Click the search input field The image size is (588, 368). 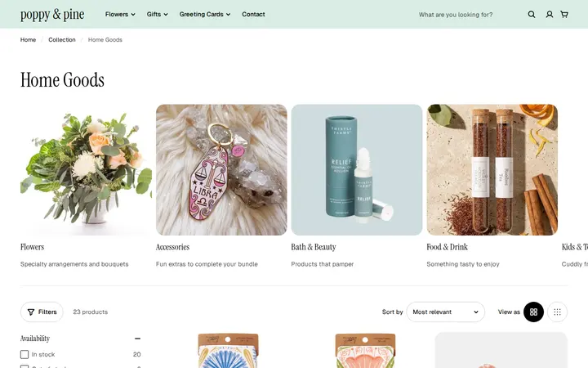coord(469,15)
